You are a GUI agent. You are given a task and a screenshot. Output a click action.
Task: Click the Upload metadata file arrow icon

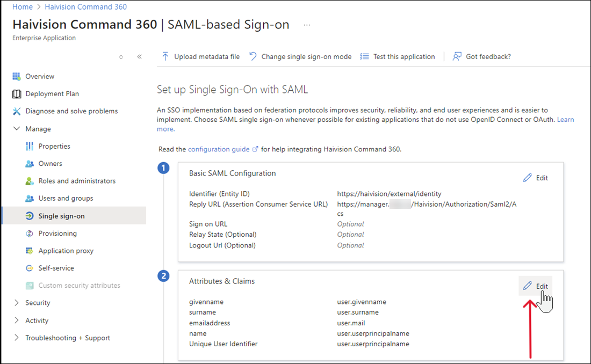tap(167, 56)
